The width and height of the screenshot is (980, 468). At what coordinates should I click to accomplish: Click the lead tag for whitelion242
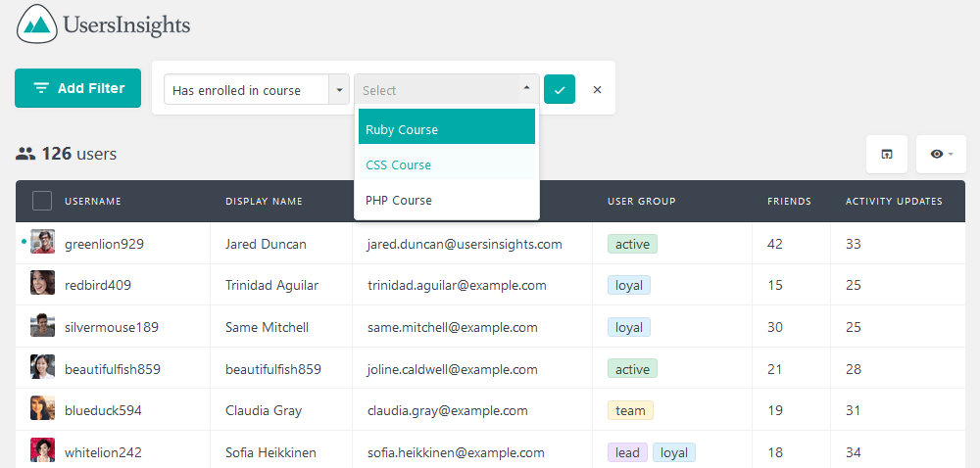(x=627, y=452)
